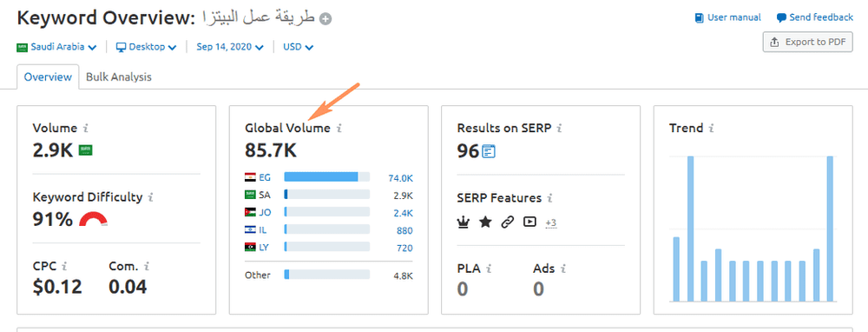Image resolution: width=868 pixels, height=332 pixels.
Task: Click the EG volume bar
Action: [x=326, y=177]
